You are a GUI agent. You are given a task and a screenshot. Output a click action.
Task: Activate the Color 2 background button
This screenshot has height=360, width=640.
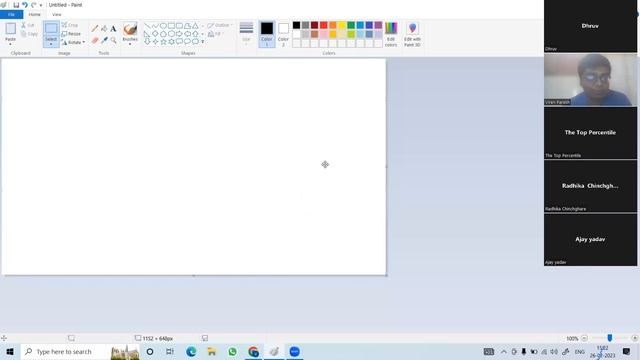(283, 34)
